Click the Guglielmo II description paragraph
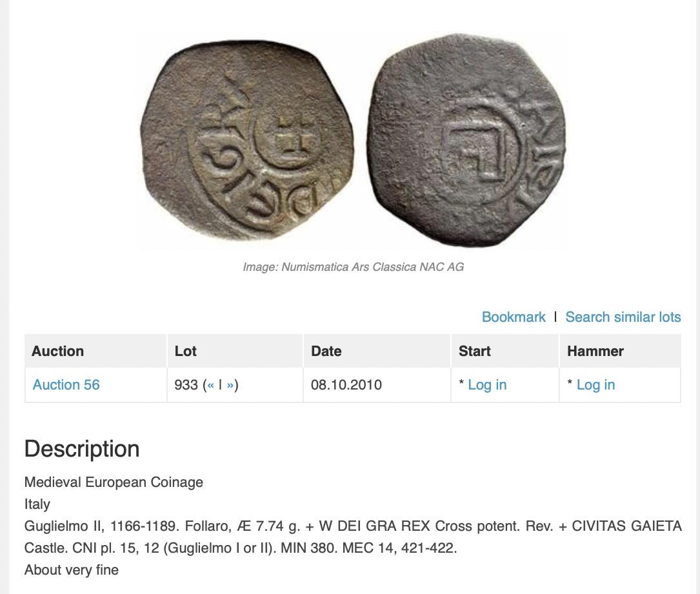The width and height of the screenshot is (700, 594). (353, 537)
